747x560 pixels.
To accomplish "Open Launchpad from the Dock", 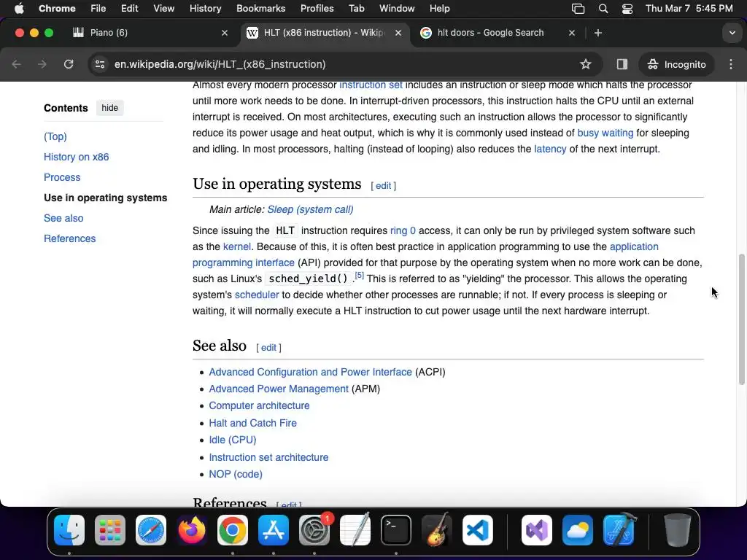I will click(x=110, y=531).
